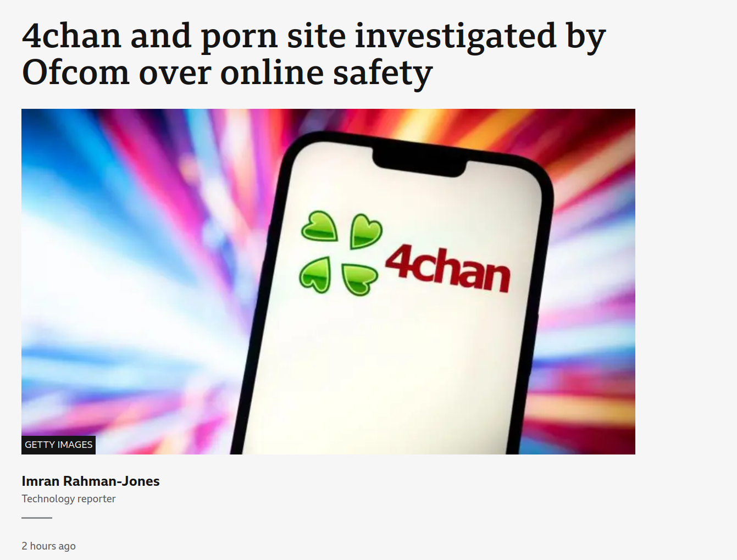This screenshot has height=560, width=737.
Task: Click the 2 hours ago timestamp
Action: click(x=48, y=546)
